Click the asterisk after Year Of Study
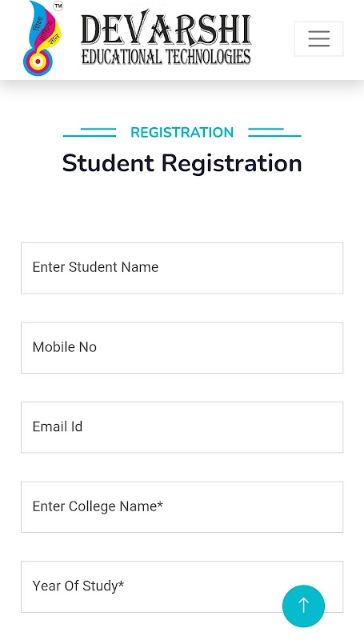This screenshot has width=364, height=640. [121, 584]
